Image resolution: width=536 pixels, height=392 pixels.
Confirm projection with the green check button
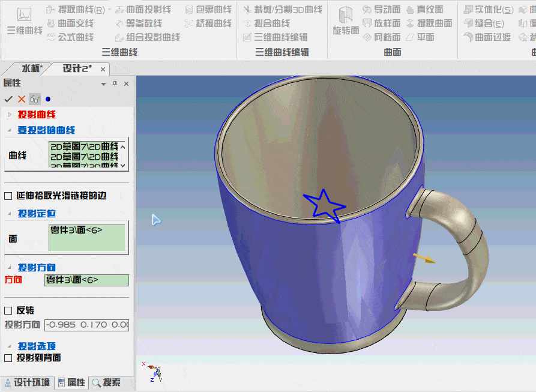coord(8,98)
